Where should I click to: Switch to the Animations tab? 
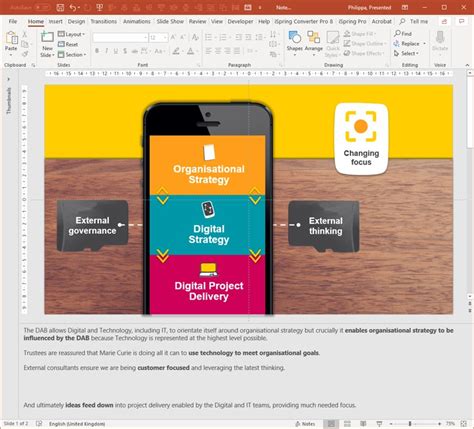click(137, 21)
